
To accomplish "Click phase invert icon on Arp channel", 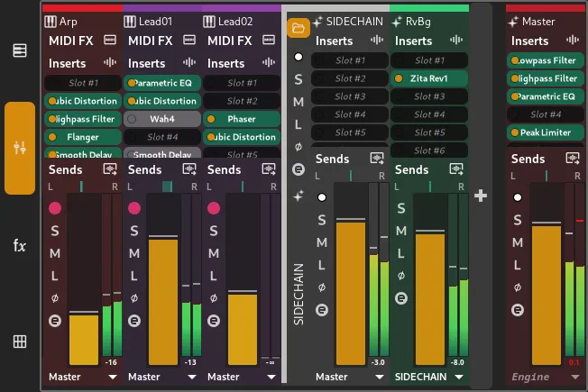I will click(x=55, y=298).
